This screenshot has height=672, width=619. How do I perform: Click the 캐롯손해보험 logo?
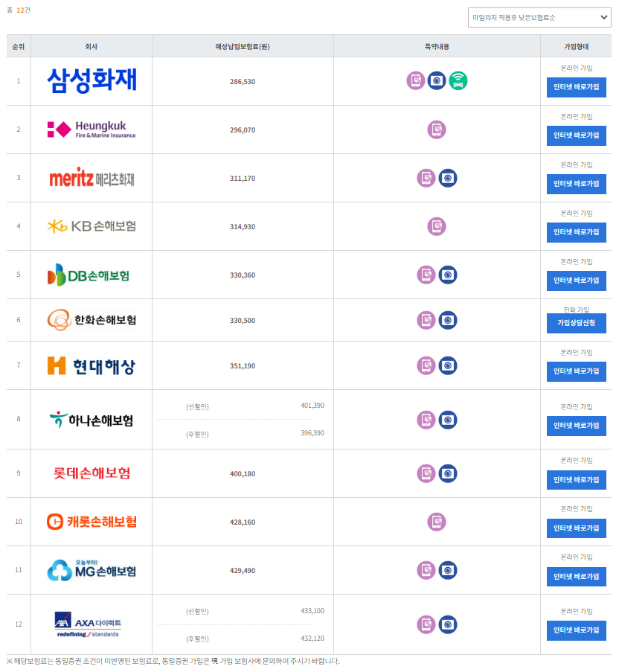92,522
